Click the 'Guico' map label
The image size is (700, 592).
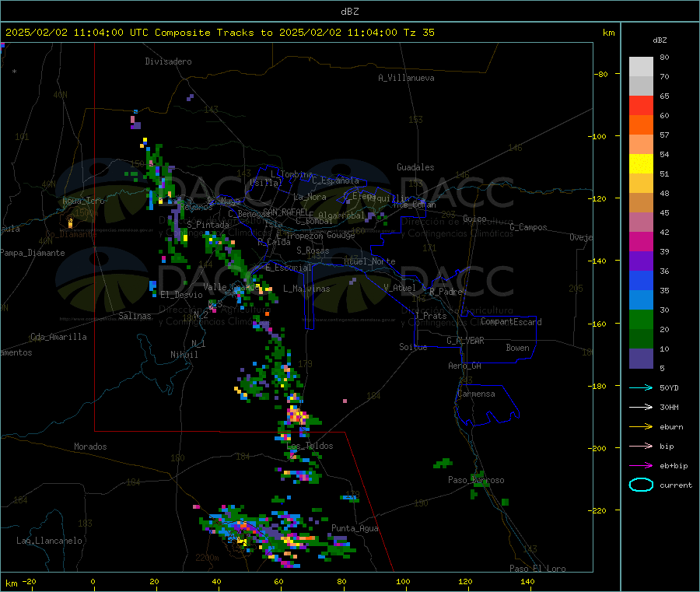pyautogui.click(x=474, y=219)
